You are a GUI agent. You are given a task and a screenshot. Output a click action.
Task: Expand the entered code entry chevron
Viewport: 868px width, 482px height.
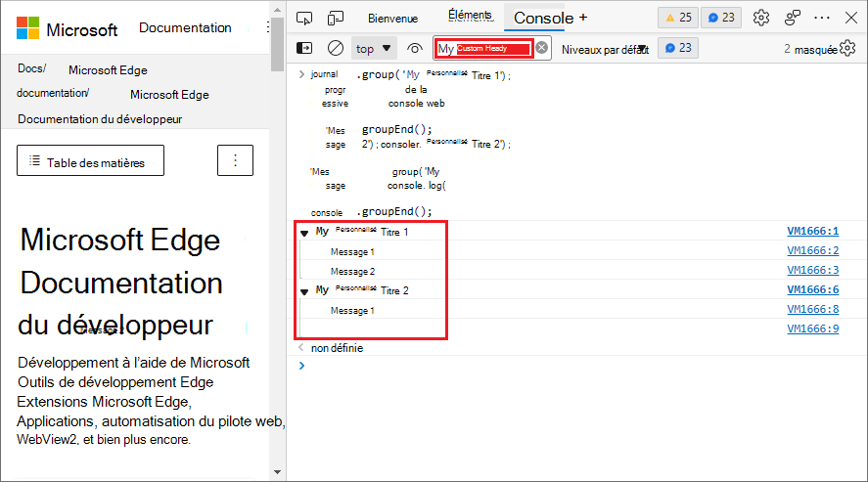301,74
